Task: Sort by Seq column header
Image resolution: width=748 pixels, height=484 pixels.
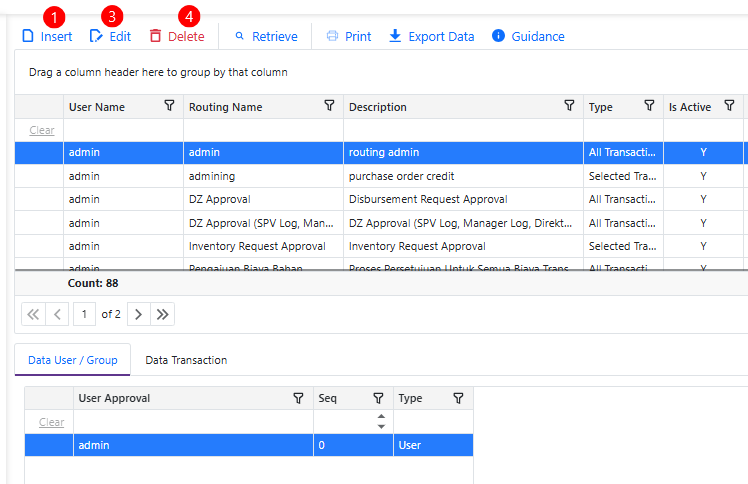Action: coord(328,398)
